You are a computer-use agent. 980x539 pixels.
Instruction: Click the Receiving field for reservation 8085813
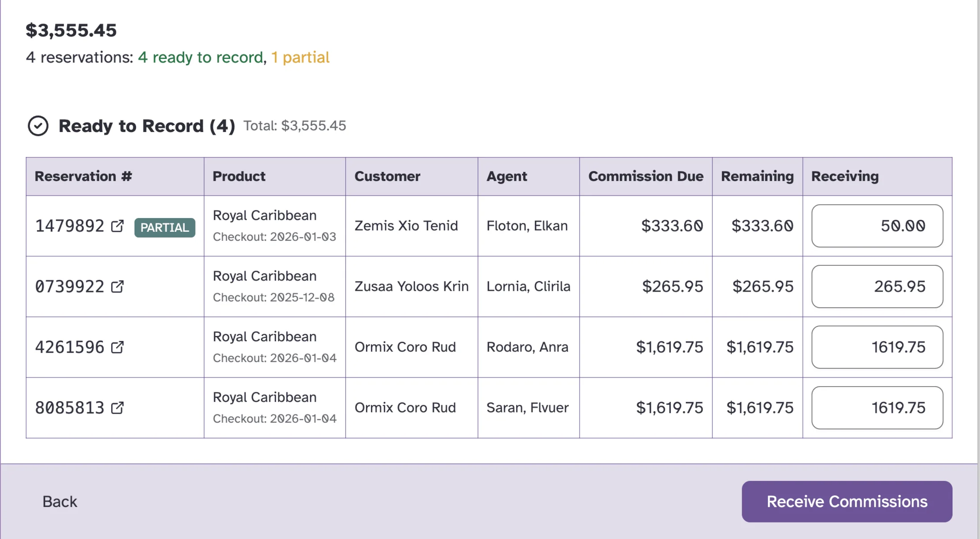[877, 407]
